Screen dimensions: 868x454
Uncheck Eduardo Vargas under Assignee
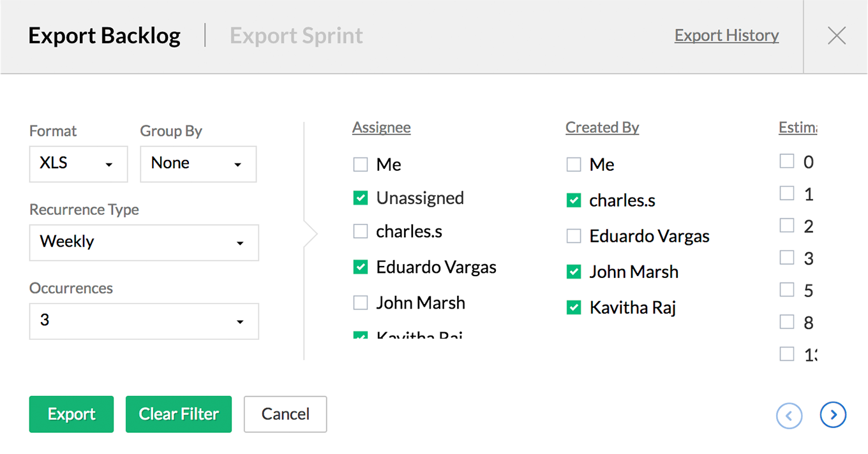[361, 267]
